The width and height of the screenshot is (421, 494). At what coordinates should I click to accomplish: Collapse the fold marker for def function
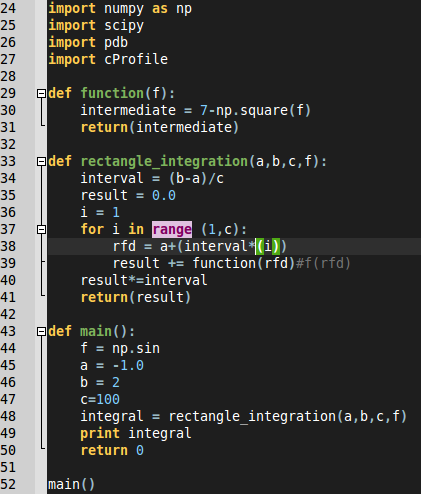coord(41,93)
